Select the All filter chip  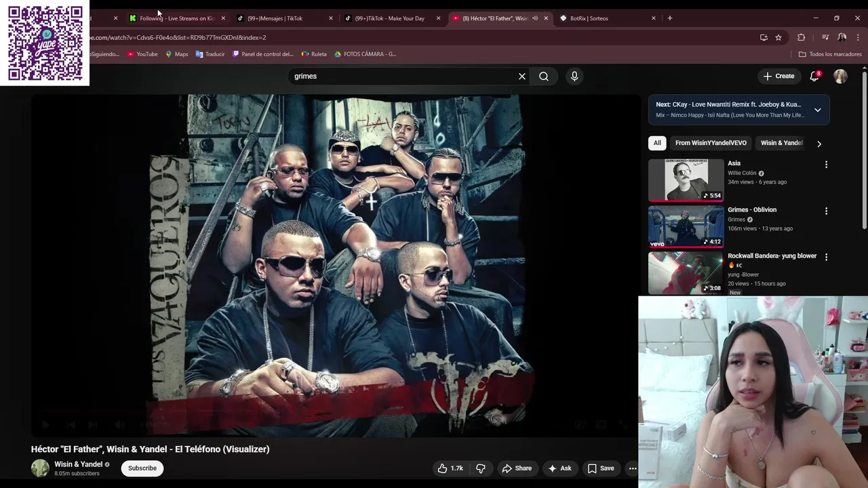657,143
